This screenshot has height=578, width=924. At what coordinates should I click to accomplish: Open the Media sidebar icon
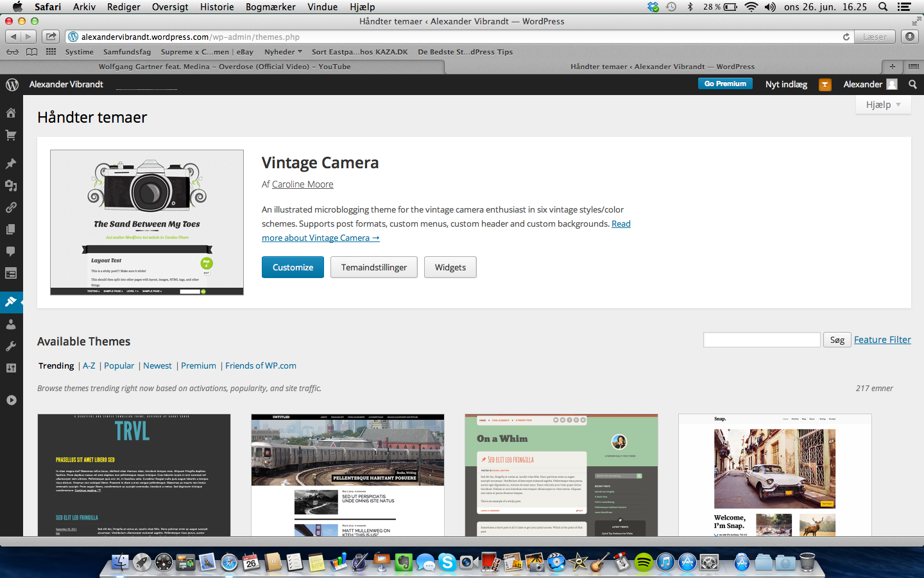coord(11,186)
